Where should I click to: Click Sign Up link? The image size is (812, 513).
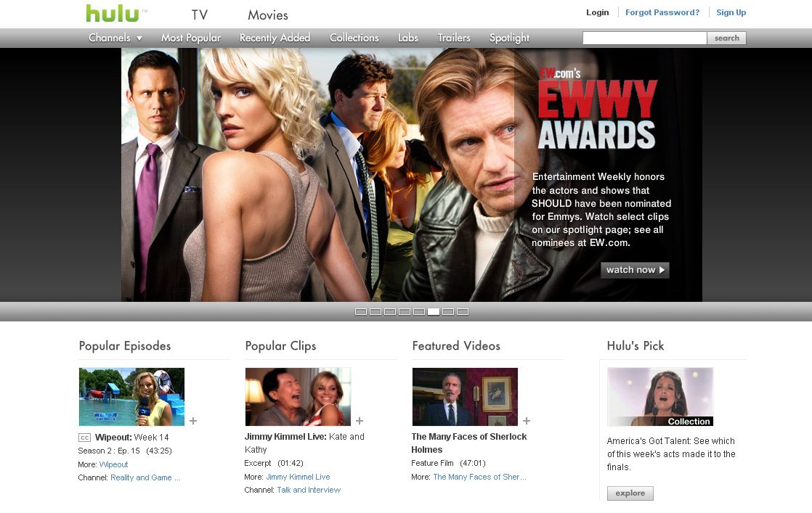(x=731, y=12)
